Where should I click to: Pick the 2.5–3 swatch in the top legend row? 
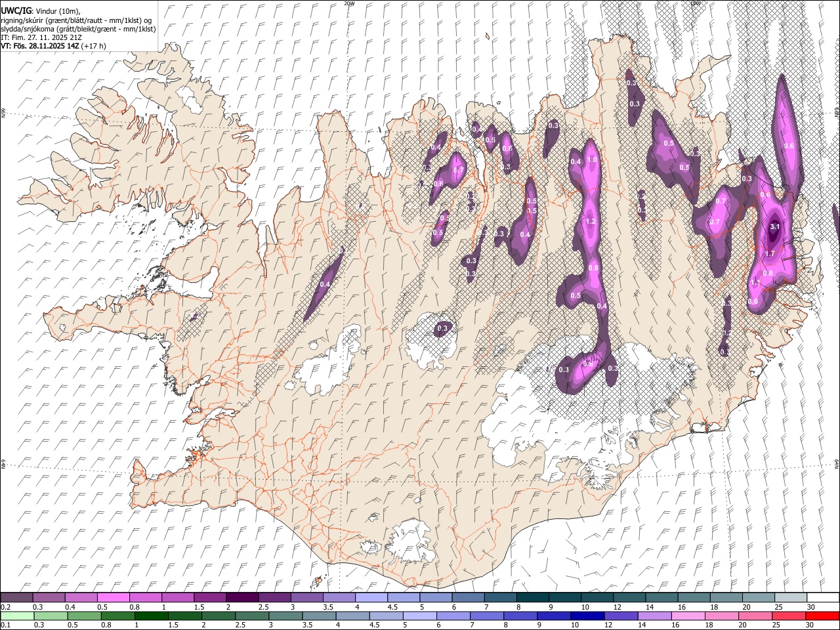[274, 597]
